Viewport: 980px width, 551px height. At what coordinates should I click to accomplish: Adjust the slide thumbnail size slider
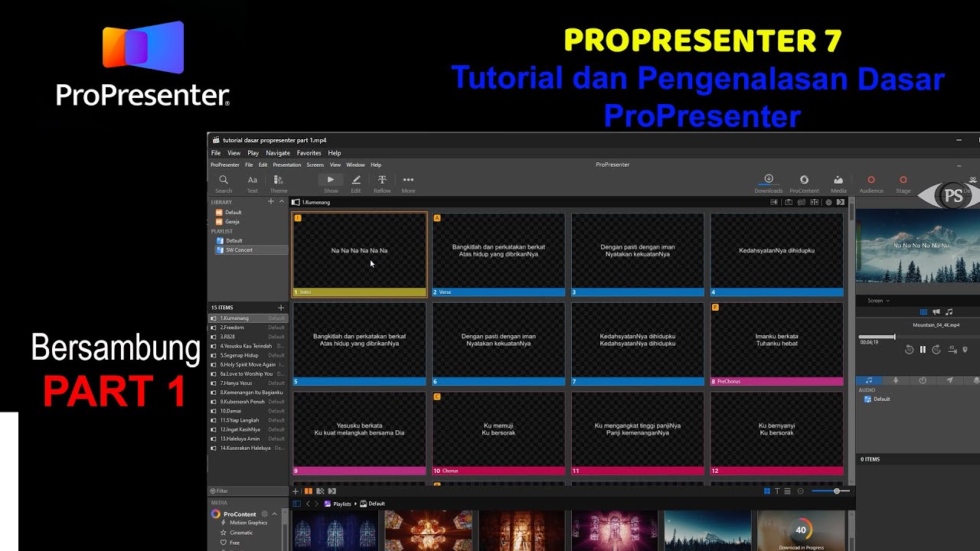tap(830, 491)
